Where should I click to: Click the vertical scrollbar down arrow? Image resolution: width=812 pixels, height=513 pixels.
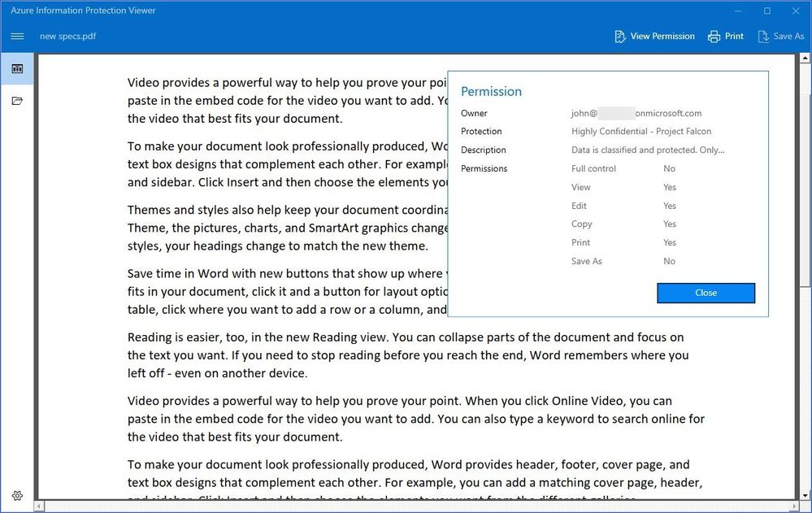(805, 495)
